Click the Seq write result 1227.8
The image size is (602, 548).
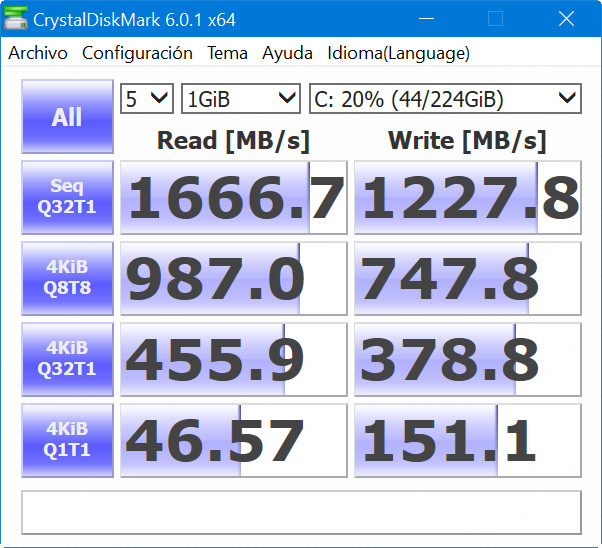(x=467, y=198)
